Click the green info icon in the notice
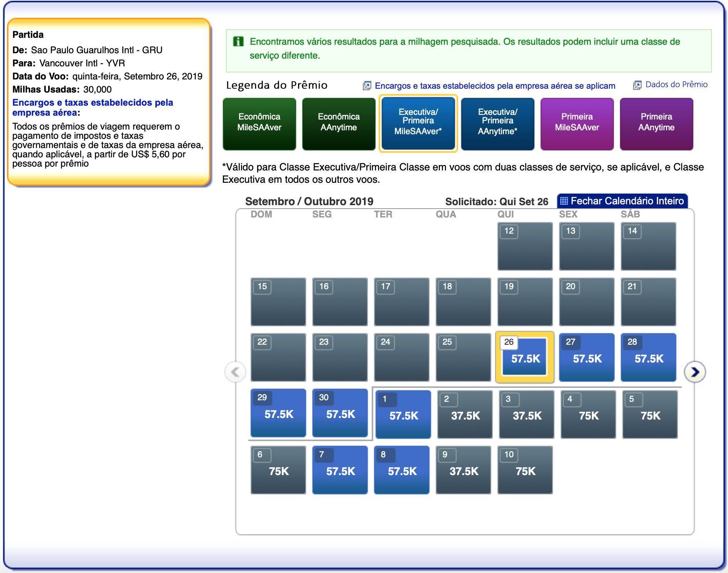Screen dimensions: 728x573 pos(238,41)
